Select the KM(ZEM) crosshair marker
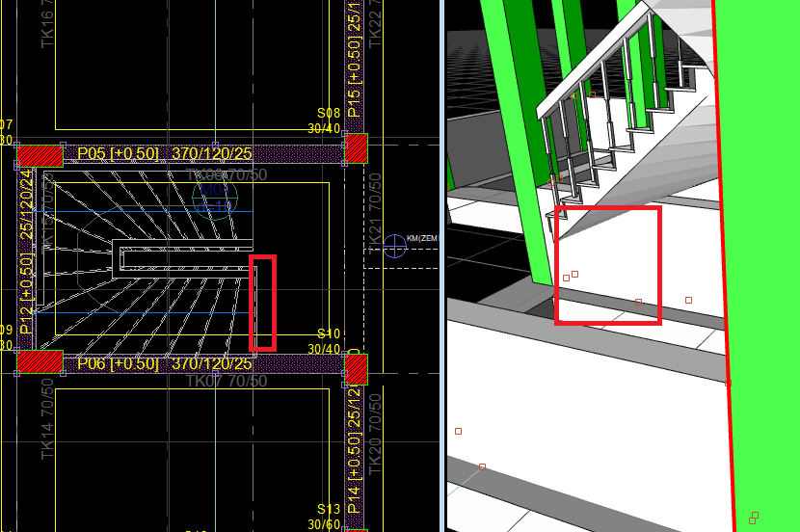 pos(394,246)
